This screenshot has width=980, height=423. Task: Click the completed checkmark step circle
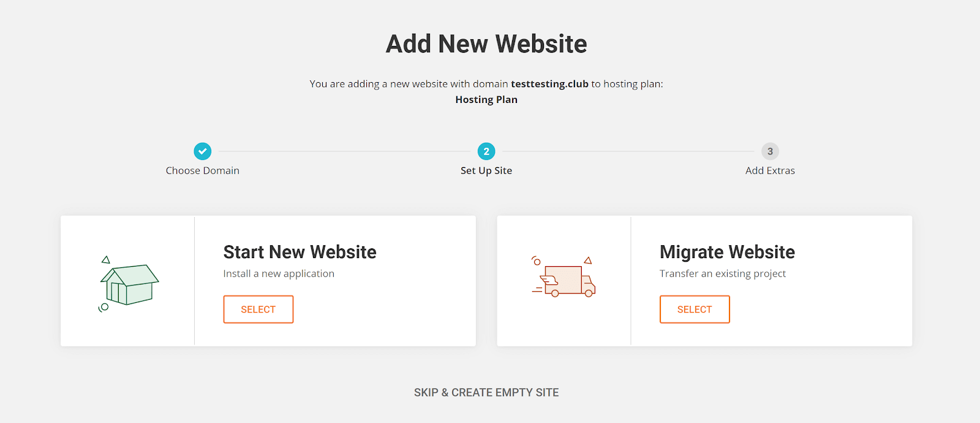click(203, 151)
